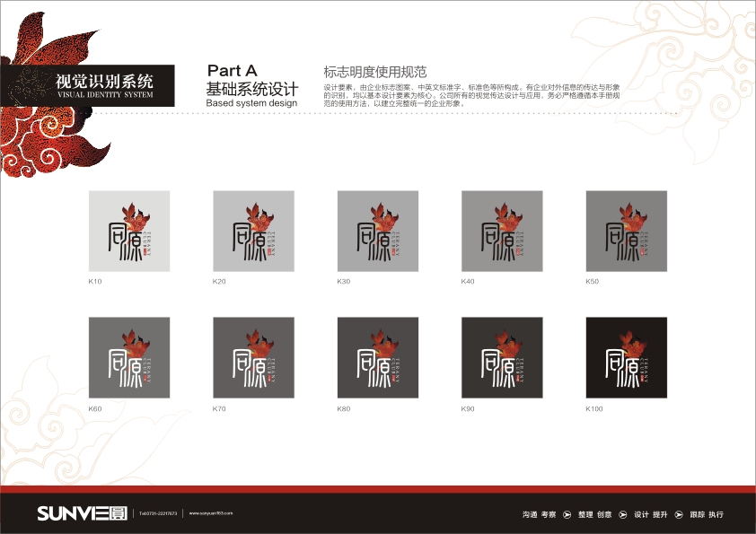Click the 设计 提升 footer text
The width and height of the screenshot is (756, 534).
click(x=650, y=515)
